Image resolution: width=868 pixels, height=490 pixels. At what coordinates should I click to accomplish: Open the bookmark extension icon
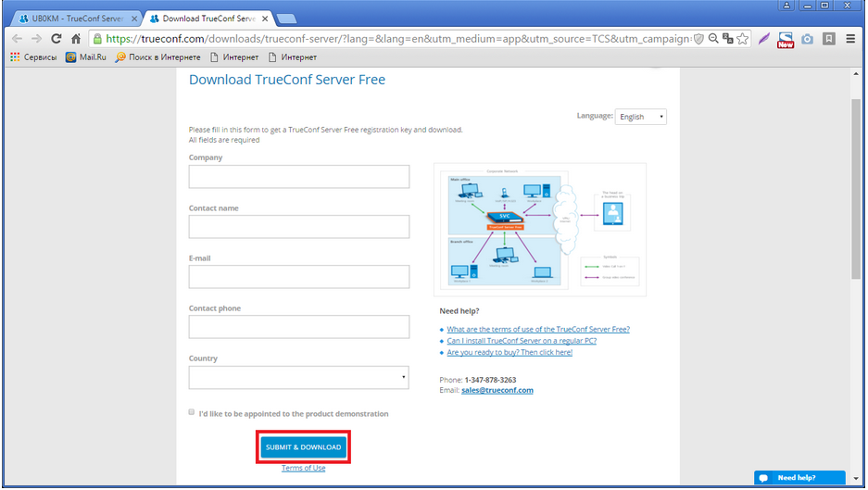coord(829,39)
